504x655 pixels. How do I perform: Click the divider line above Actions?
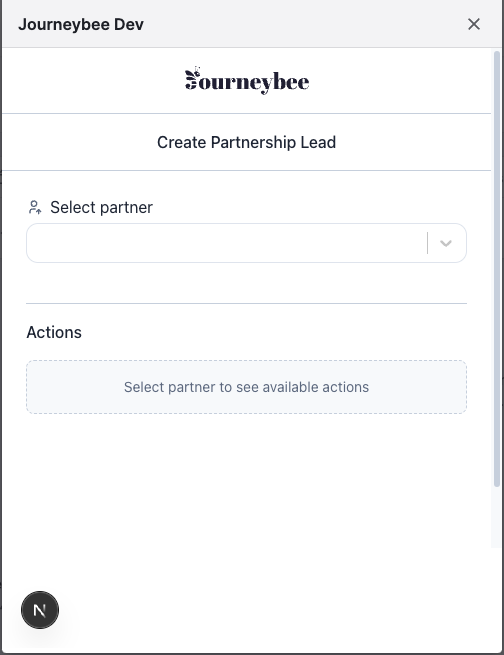tap(246, 303)
